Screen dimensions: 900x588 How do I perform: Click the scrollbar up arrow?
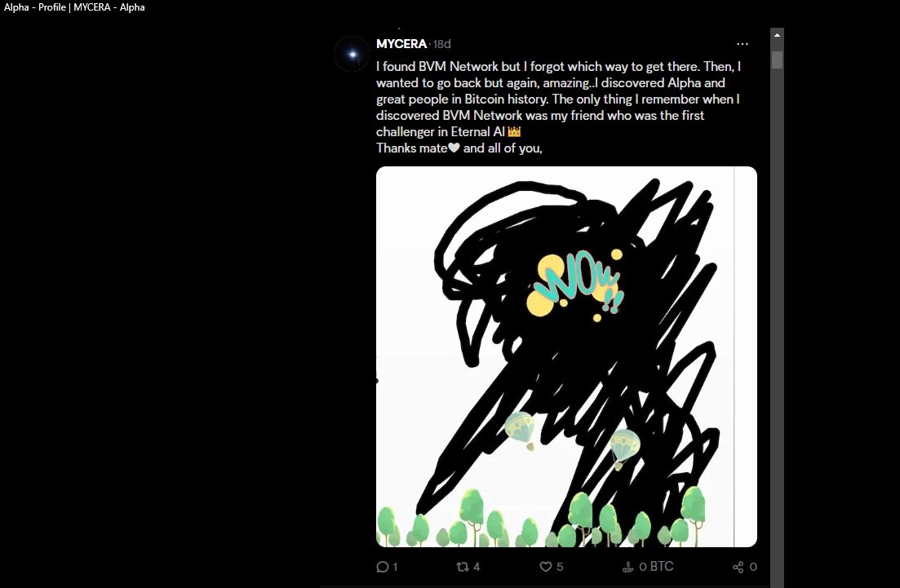(777, 35)
